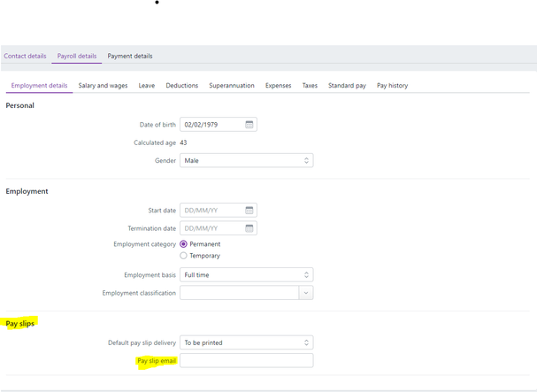Viewport: 537px width, 392px height.
Task: Switch to the Contact details tab
Action: [25, 56]
